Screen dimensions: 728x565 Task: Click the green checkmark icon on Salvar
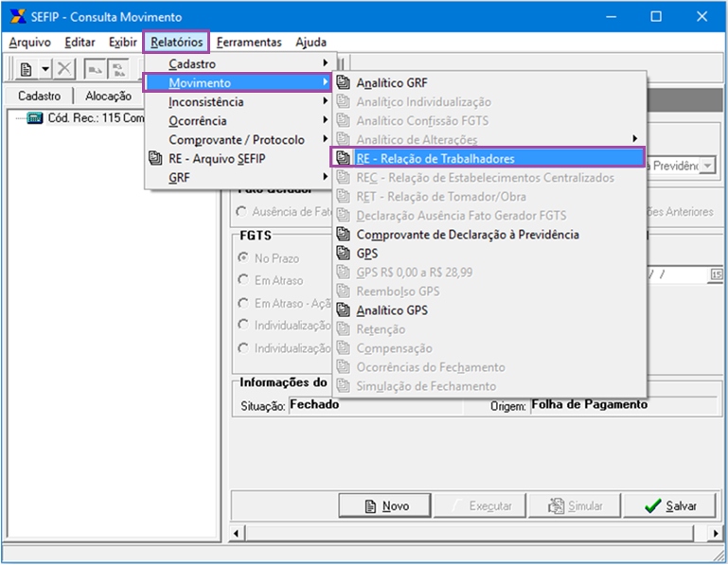[653, 505]
